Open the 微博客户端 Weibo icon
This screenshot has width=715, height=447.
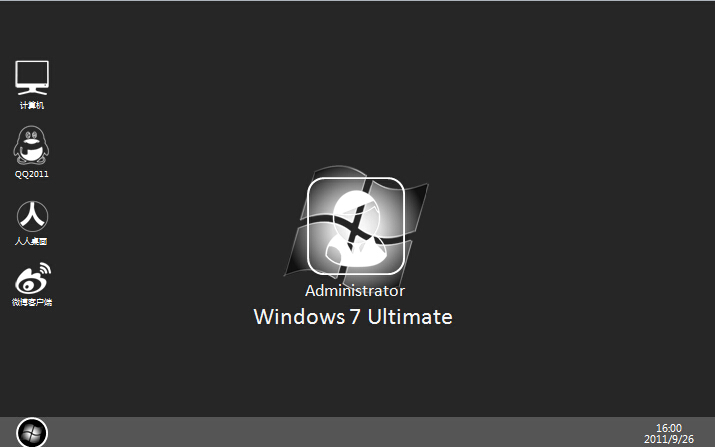coord(32,278)
